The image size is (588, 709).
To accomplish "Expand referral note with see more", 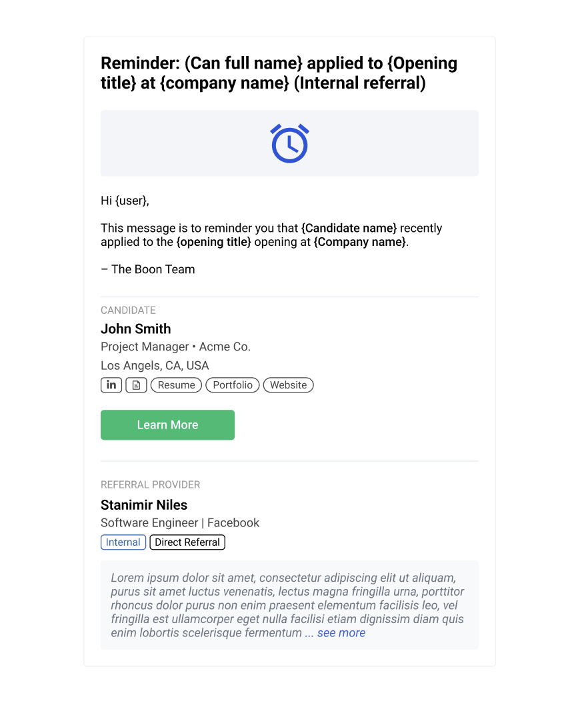I will pyautogui.click(x=341, y=632).
